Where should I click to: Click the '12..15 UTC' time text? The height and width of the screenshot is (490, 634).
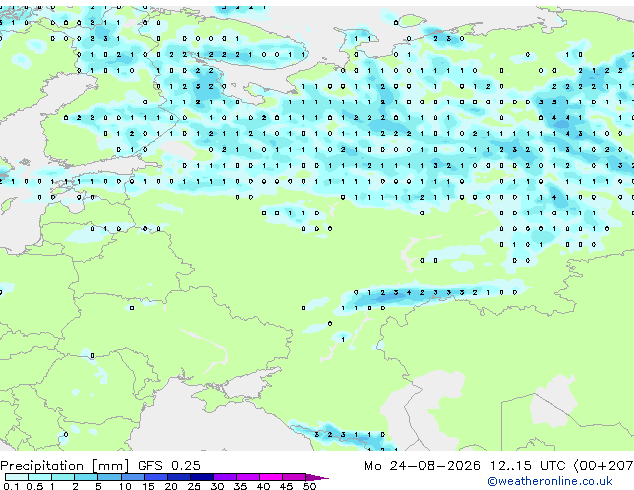click(527, 466)
